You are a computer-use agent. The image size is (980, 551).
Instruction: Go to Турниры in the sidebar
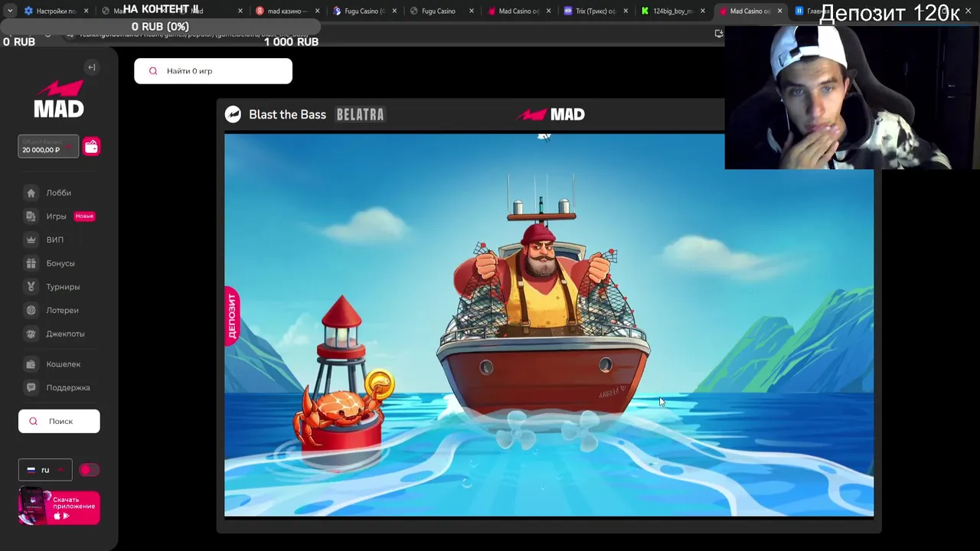pyautogui.click(x=63, y=287)
